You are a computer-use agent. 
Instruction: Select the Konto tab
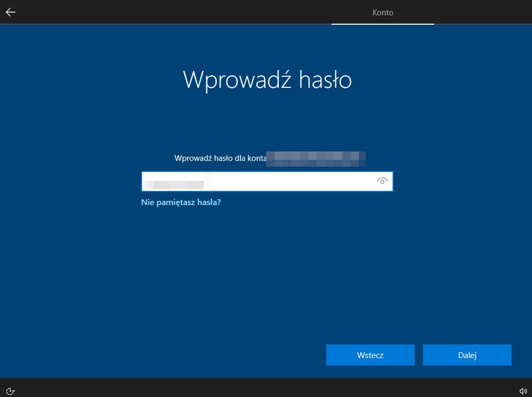383,13
